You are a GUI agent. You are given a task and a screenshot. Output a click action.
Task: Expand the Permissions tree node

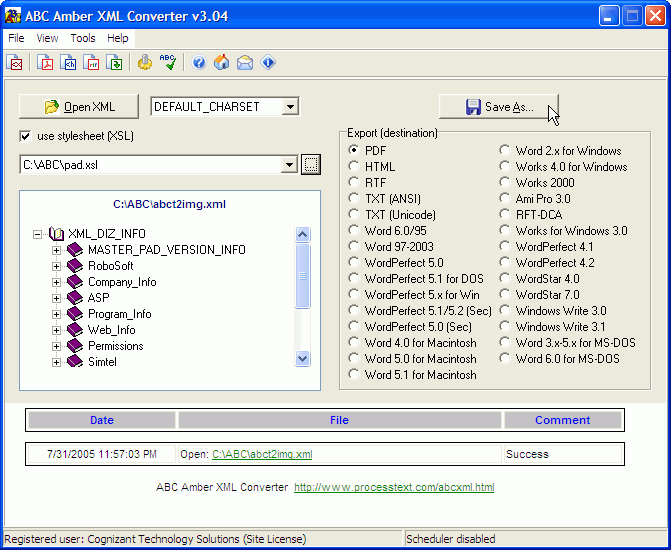click(56, 346)
